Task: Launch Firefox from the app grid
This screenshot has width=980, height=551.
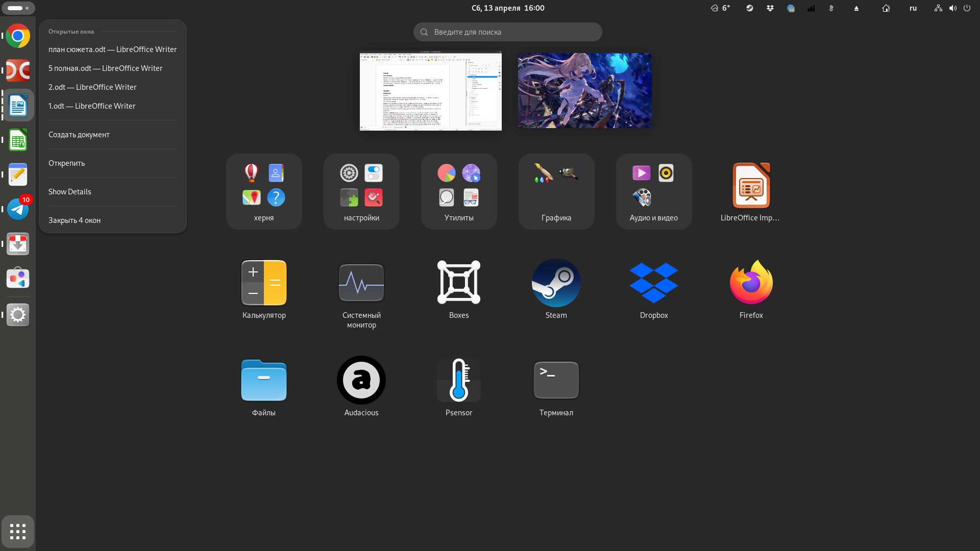Action: [x=751, y=283]
